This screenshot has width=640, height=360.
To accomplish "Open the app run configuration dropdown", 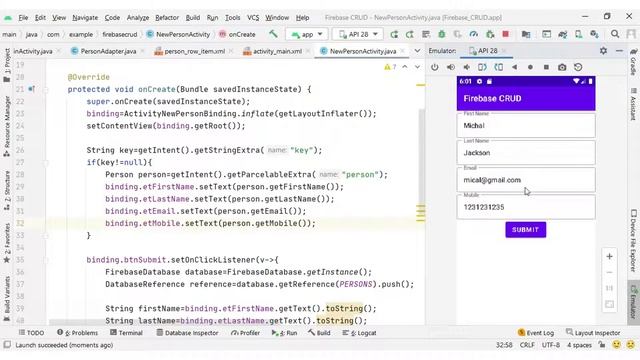I will [x=307, y=34].
